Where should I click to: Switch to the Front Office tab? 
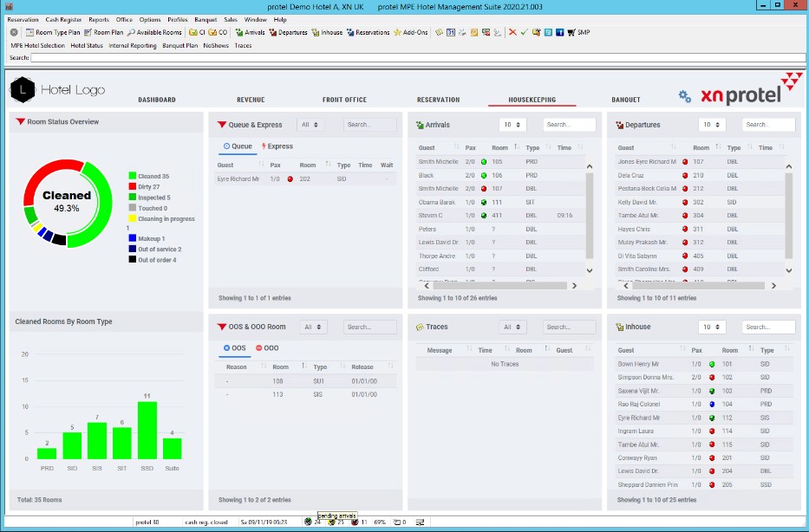344,100
